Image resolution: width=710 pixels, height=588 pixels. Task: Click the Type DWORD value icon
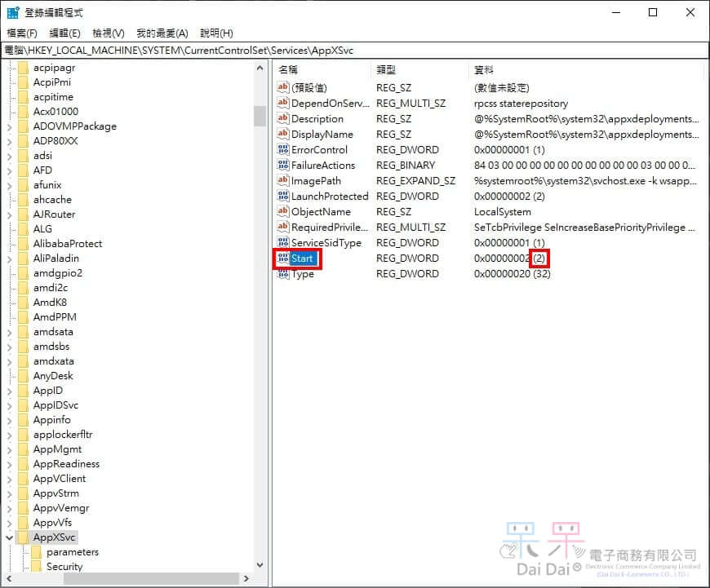(x=283, y=274)
